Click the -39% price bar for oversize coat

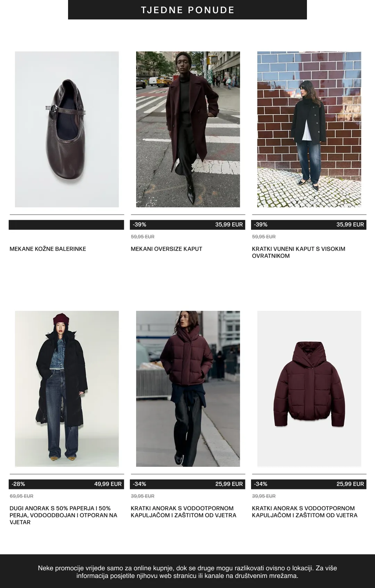pos(188,225)
